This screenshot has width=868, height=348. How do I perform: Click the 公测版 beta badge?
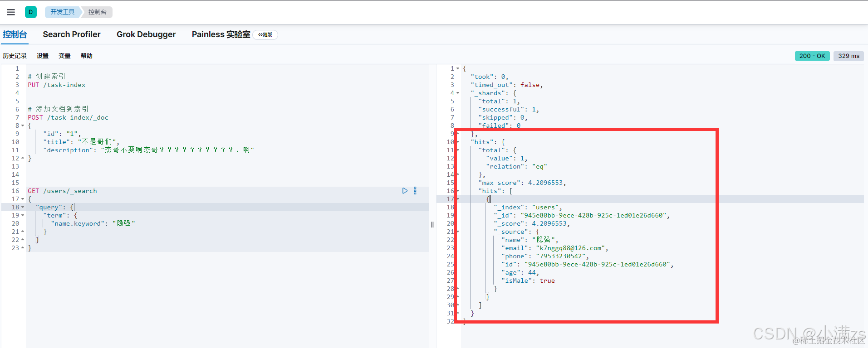[265, 35]
